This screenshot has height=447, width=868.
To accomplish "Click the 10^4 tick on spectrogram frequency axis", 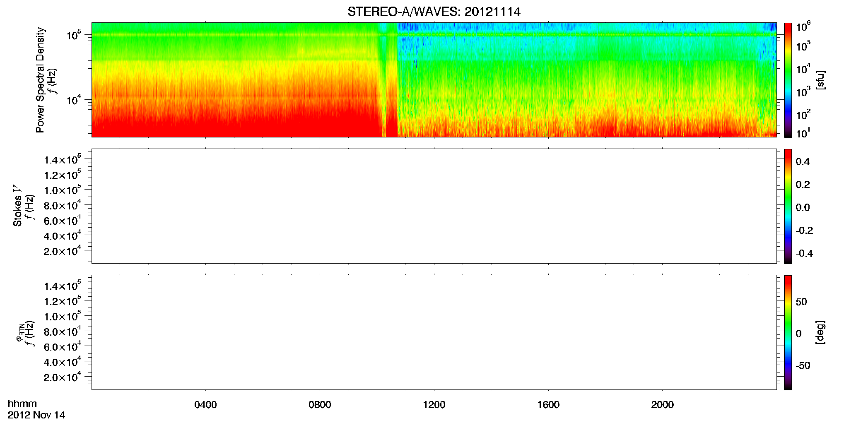I will coord(75,100).
